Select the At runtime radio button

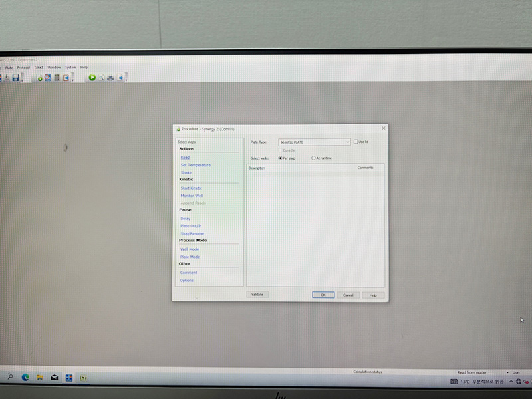pyautogui.click(x=314, y=158)
